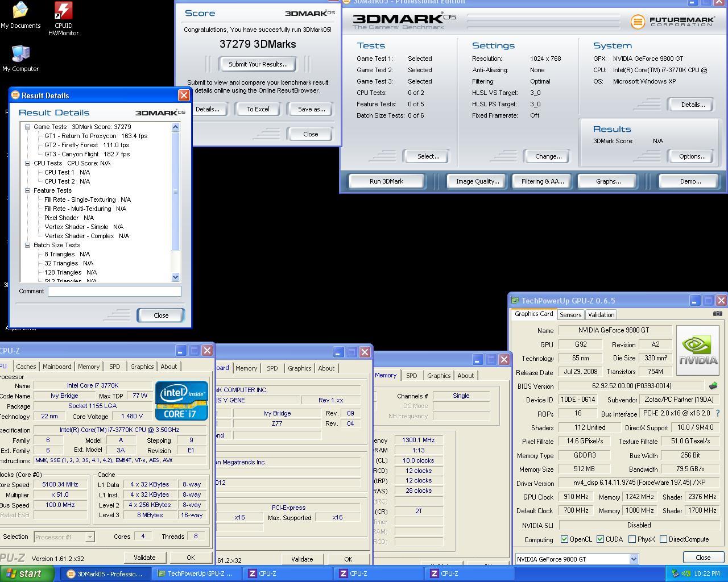Click GPU-Z screenshot camera icon
This screenshot has width=728, height=582.
(x=717, y=314)
